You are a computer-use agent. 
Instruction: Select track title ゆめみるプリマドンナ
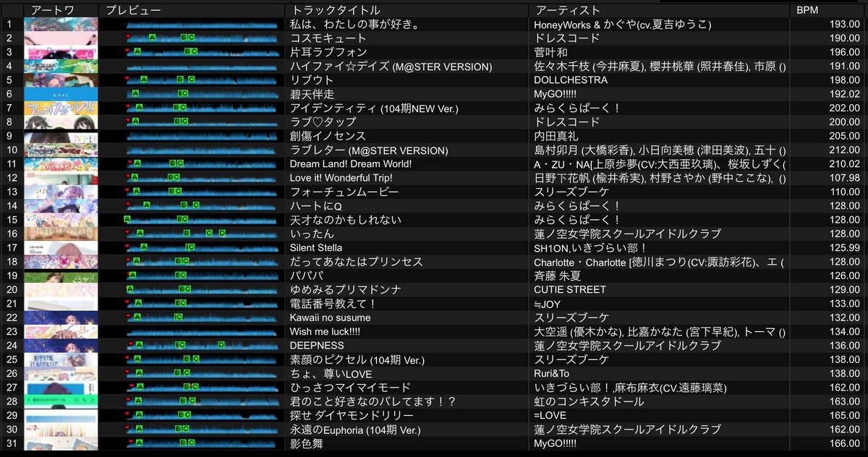click(345, 289)
